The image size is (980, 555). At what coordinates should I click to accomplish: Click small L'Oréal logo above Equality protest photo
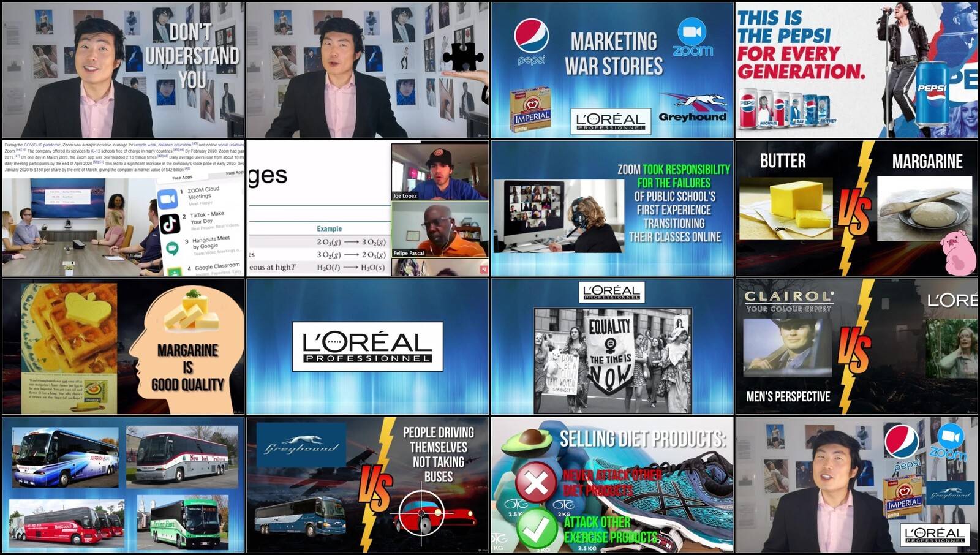pyautogui.click(x=611, y=292)
